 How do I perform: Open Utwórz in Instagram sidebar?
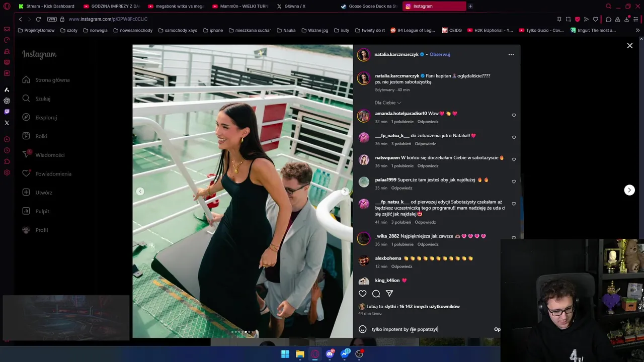coord(37,193)
